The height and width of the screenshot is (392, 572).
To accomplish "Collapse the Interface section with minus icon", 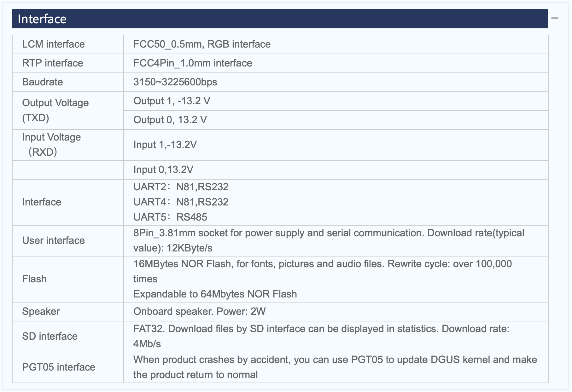I will tap(555, 18).
